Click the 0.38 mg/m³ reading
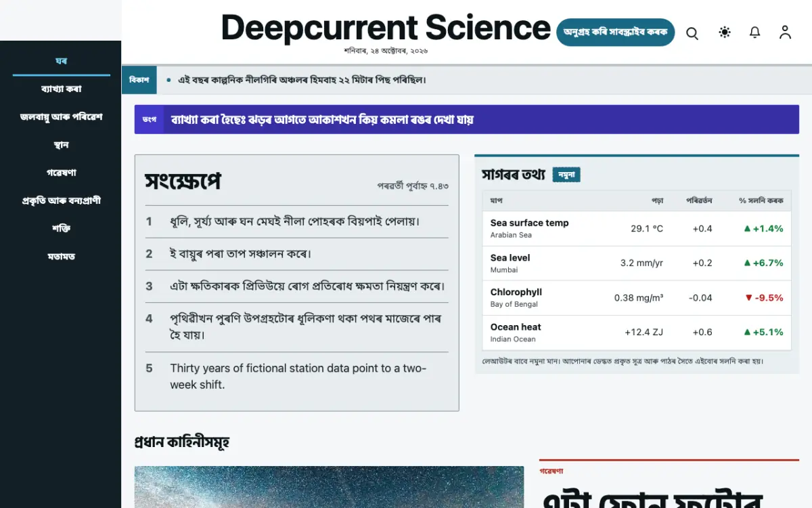This screenshot has height=508, width=812. pyautogui.click(x=639, y=297)
